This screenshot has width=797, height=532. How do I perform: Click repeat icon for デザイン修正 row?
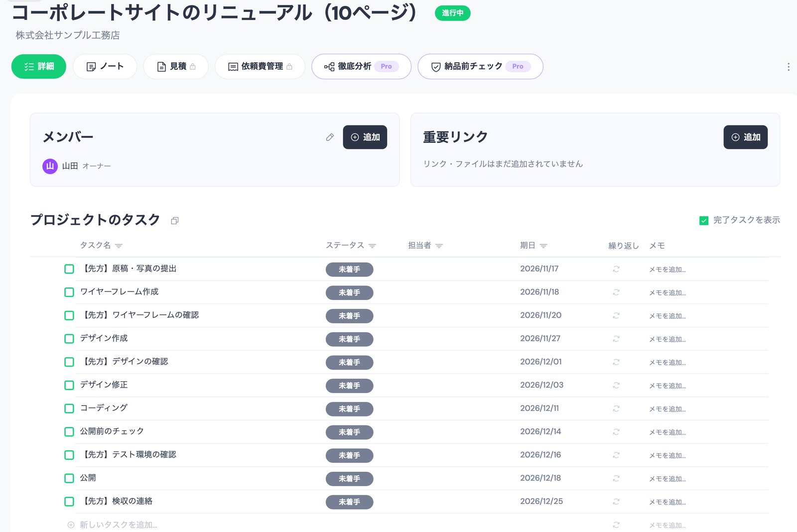click(616, 385)
